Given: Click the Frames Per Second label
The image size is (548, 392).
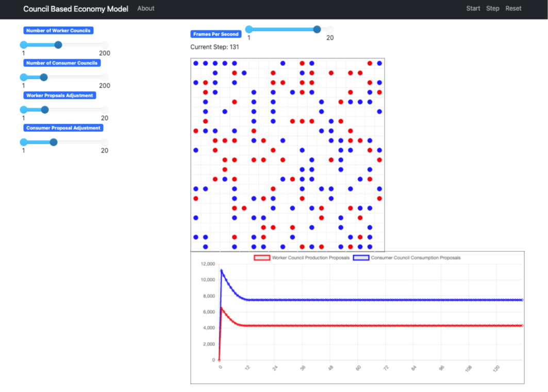Looking at the screenshot, I should click(x=216, y=34).
